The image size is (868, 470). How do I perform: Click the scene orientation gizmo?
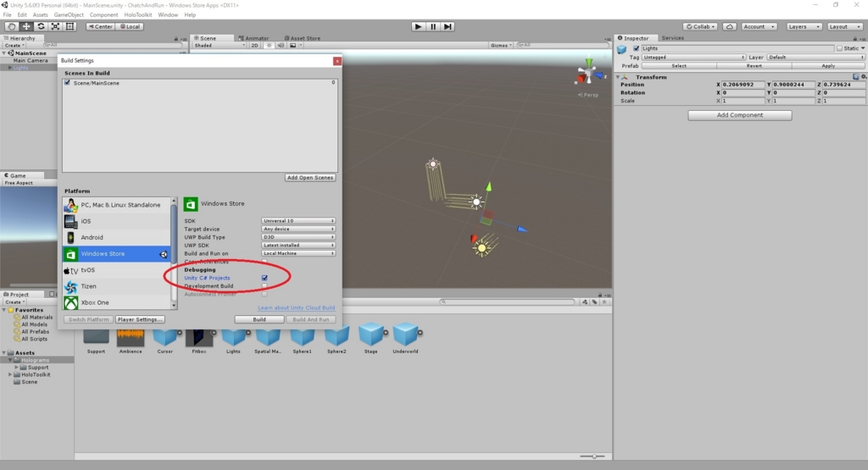point(590,73)
